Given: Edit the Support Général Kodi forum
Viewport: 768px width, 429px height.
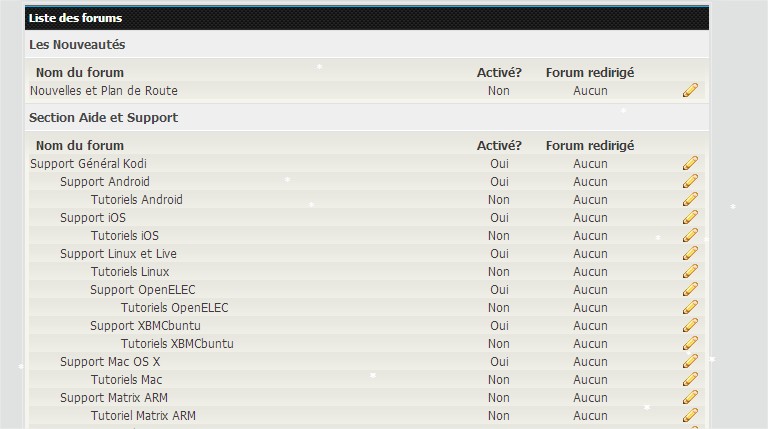Looking at the screenshot, I should click(x=690, y=163).
